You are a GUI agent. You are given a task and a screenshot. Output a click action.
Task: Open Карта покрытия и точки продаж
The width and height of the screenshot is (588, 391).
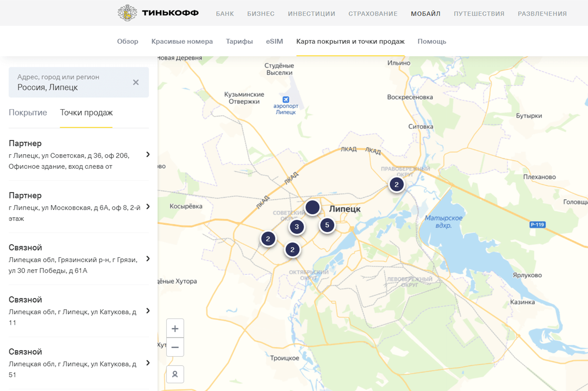coord(350,41)
